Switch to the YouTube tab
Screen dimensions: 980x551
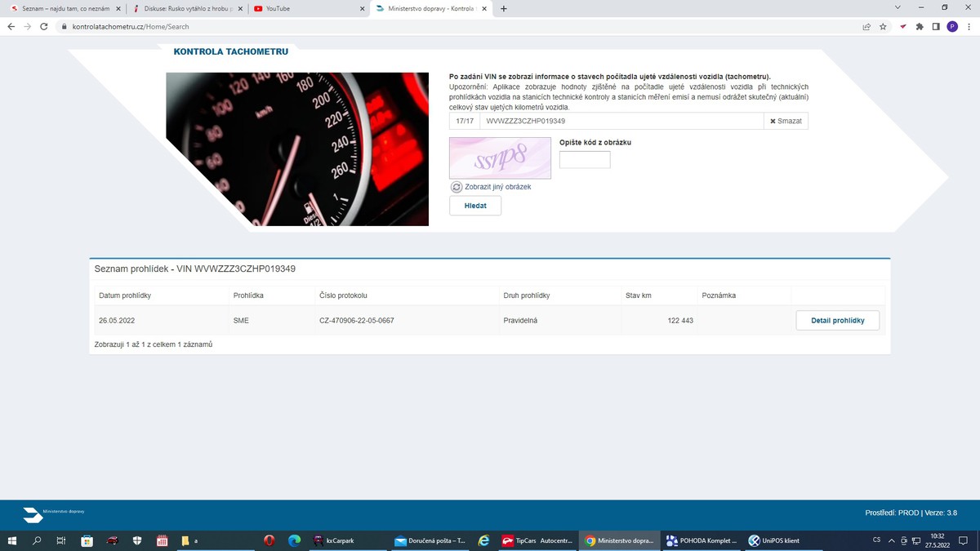pyautogui.click(x=306, y=9)
